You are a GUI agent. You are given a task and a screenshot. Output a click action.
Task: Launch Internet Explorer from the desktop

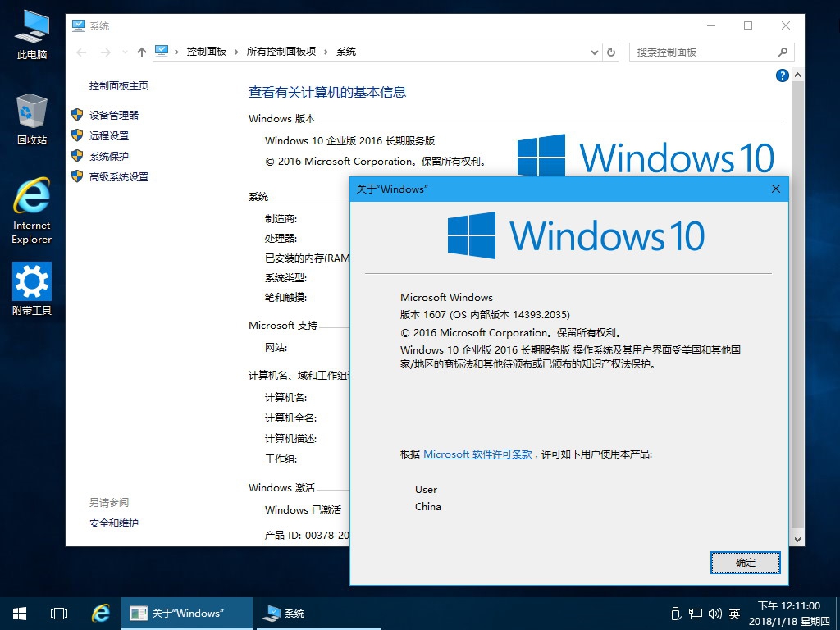click(32, 211)
